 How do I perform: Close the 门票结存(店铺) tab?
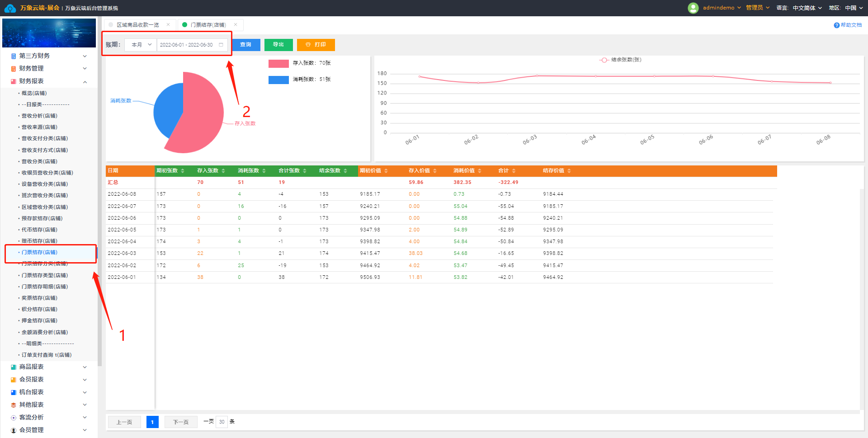(x=236, y=25)
